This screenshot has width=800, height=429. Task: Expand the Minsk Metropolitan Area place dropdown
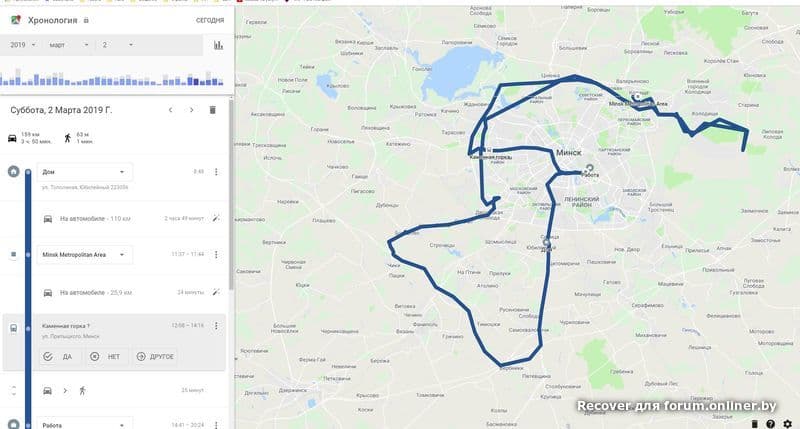84,255
